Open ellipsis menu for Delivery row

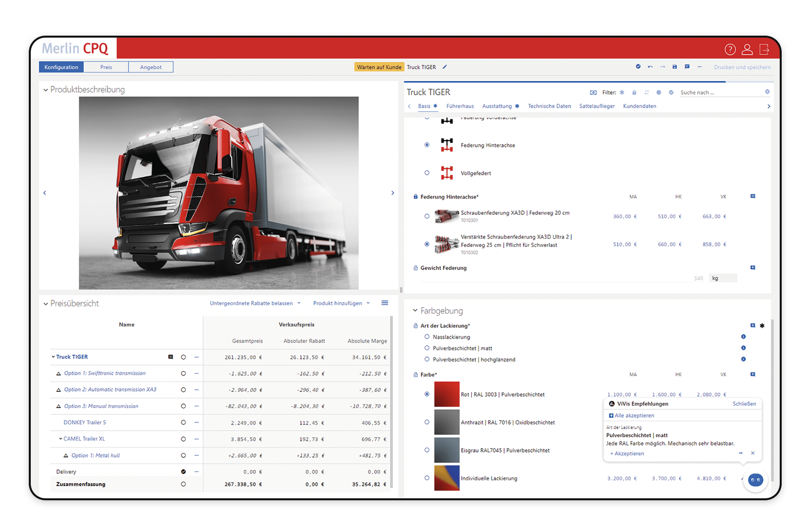click(x=197, y=472)
